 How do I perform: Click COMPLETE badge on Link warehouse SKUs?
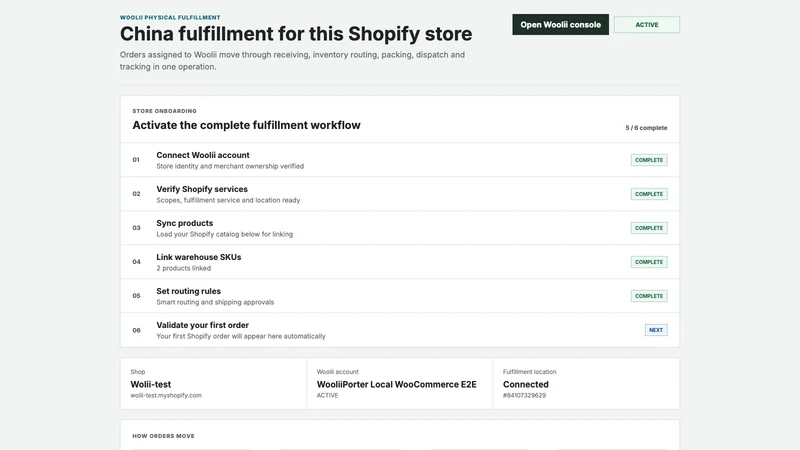pos(649,262)
